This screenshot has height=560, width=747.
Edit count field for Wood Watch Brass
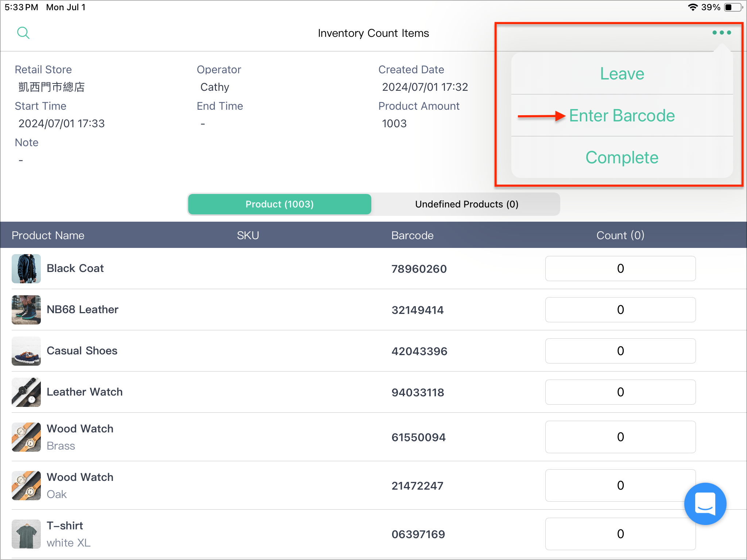pyautogui.click(x=620, y=437)
